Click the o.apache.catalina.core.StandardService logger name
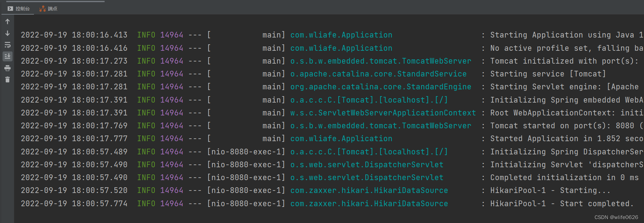644x223 pixels. pos(378,74)
